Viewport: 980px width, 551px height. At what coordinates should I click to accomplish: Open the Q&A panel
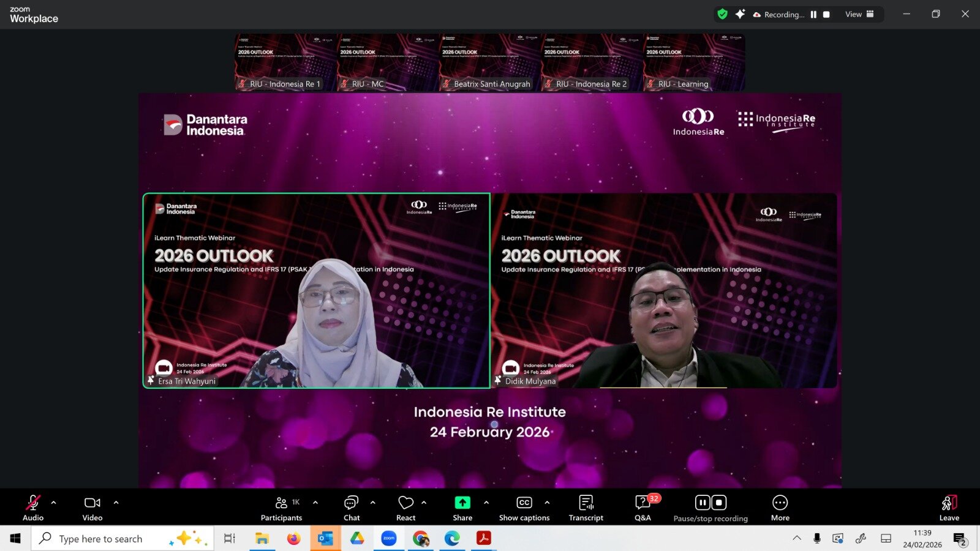(x=643, y=508)
